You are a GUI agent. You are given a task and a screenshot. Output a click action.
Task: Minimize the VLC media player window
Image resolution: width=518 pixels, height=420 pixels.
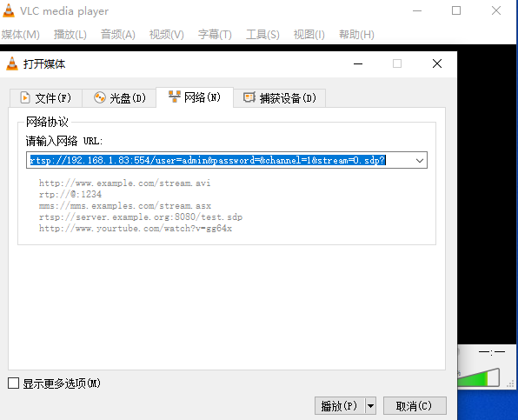click(x=417, y=10)
